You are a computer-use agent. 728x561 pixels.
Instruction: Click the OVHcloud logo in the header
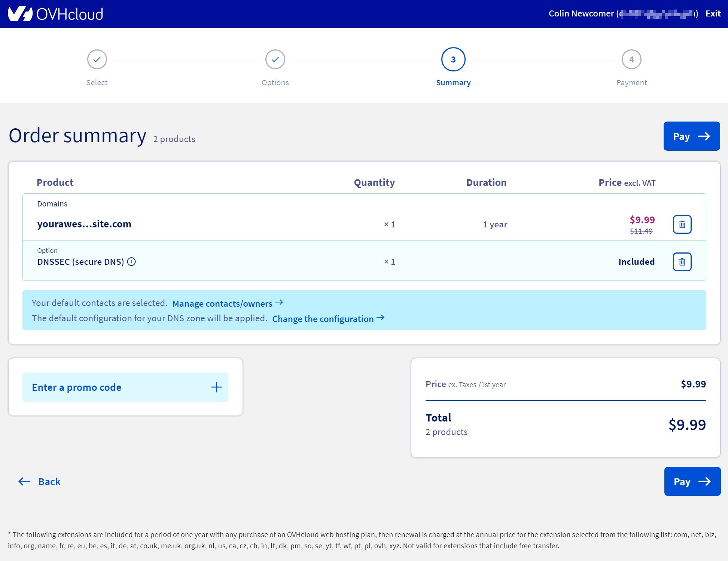55,14
